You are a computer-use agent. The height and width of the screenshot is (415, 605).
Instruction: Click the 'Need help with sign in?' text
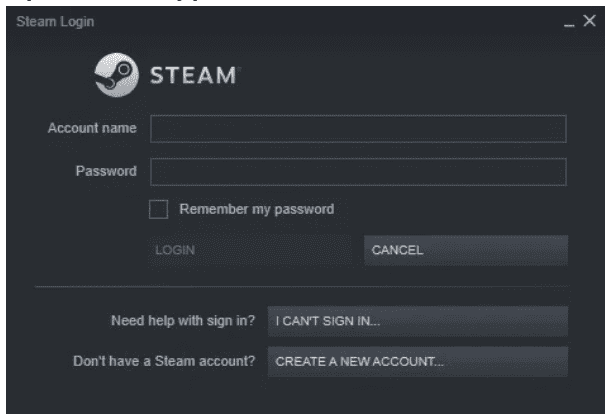pyautogui.click(x=182, y=321)
